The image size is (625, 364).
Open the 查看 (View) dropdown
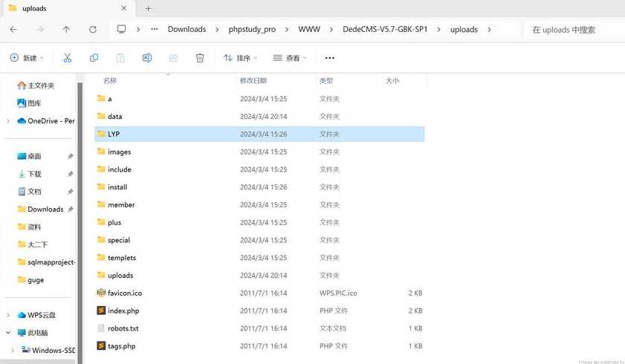coord(290,58)
